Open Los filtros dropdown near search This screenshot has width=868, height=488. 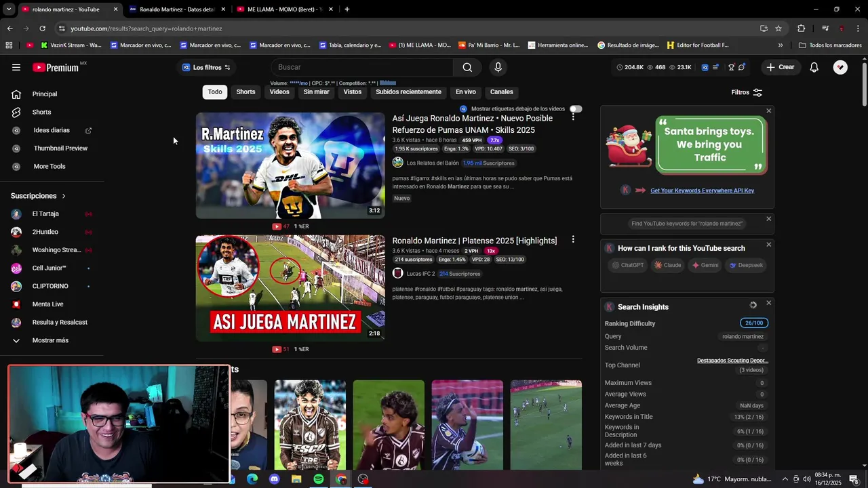(206, 67)
